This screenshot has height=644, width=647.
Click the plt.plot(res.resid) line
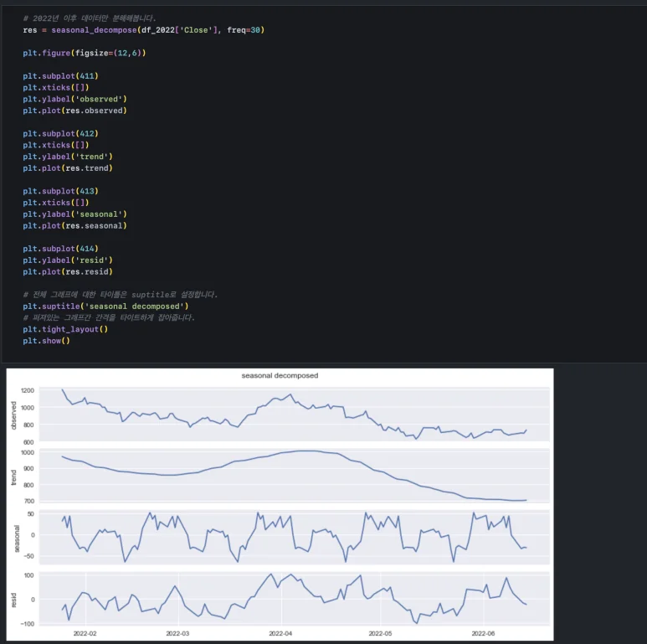[x=67, y=271]
